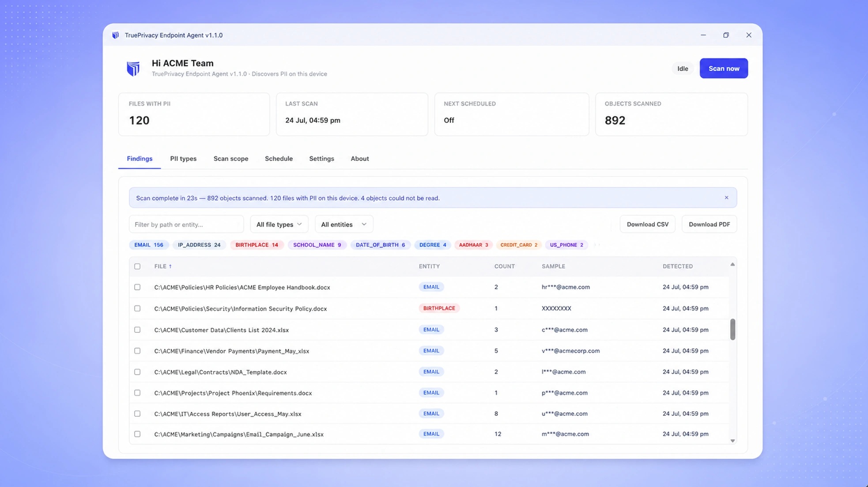Restore down the TruePrivacy window
This screenshot has height=487, width=868.
pos(726,35)
